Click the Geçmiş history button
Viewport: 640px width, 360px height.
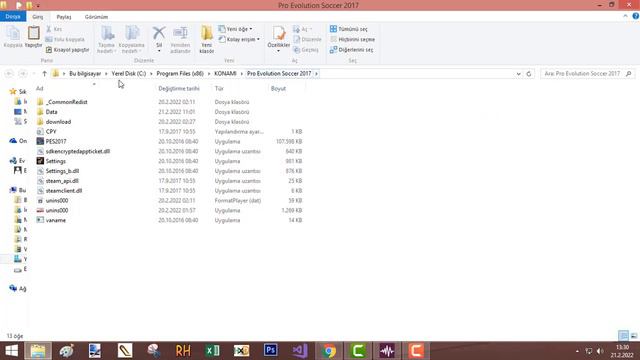pyautogui.click(x=306, y=49)
